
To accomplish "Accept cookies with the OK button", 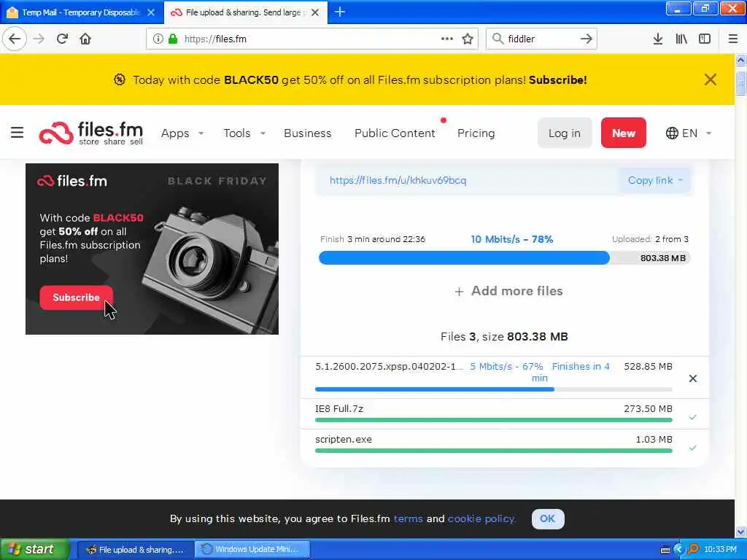I will [x=547, y=518].
